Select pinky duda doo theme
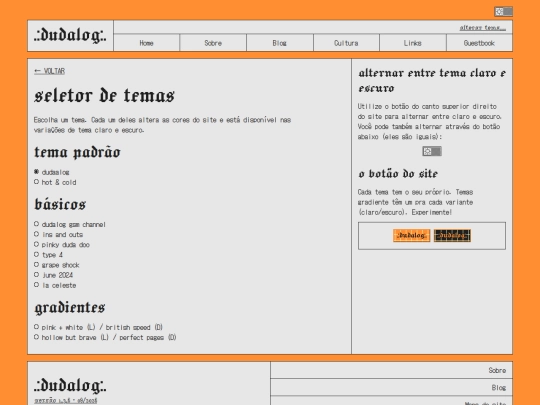The width and height of the screenshot is (540, 405). pos(37,244)
